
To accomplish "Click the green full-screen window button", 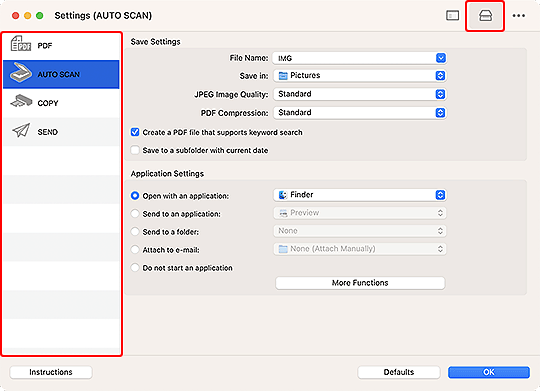I will (40, 16).
